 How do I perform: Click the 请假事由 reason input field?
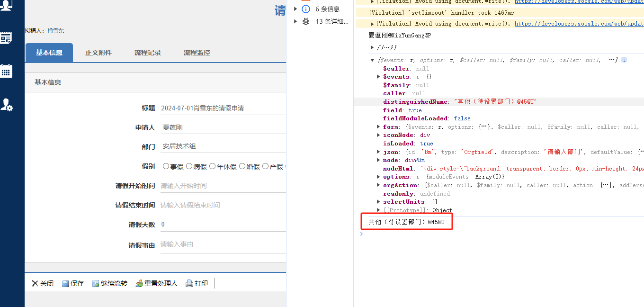pyautogui.click(x=223, y=244)
